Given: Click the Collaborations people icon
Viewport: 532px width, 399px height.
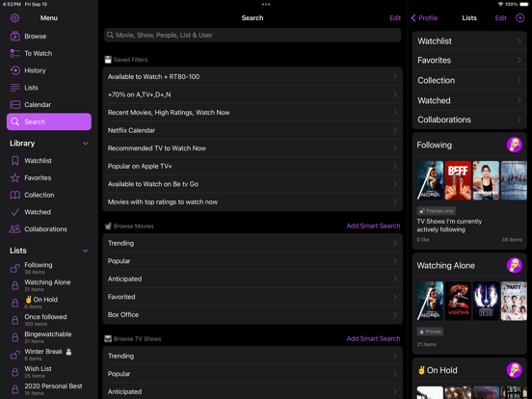Looking at the screenshot, I should click(14, 229).
